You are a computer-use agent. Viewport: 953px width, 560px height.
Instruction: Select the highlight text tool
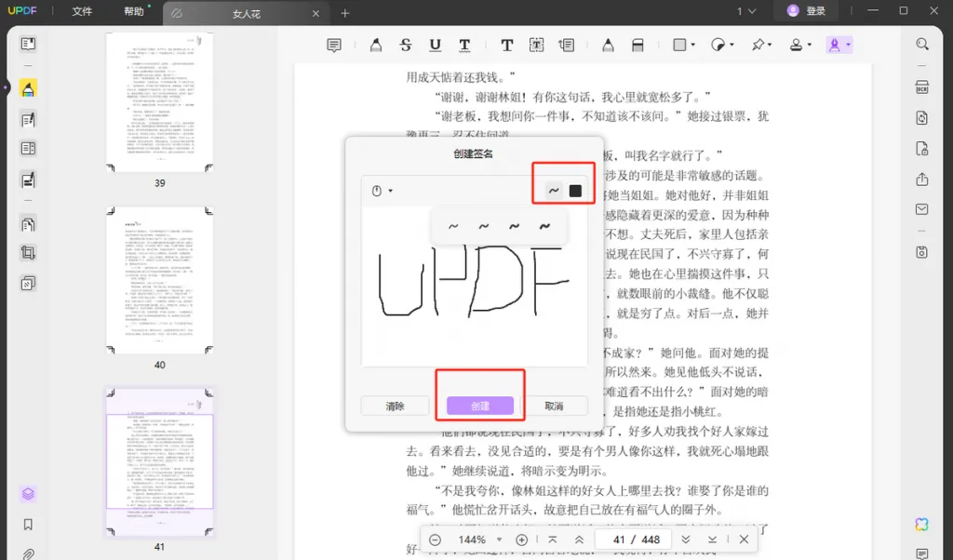[x=376, y=45]
